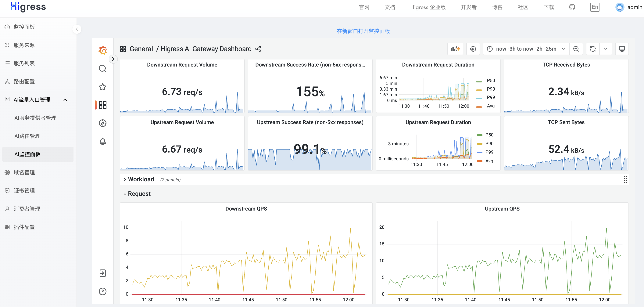Open AI路由管理 submenu item

click(27, 136)
